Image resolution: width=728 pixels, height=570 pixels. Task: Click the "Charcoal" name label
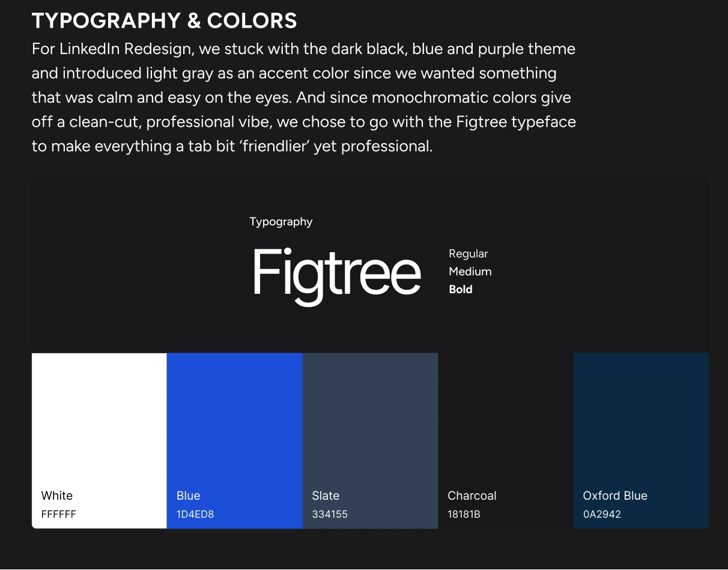pyautogui.click(x=472, y=496)
